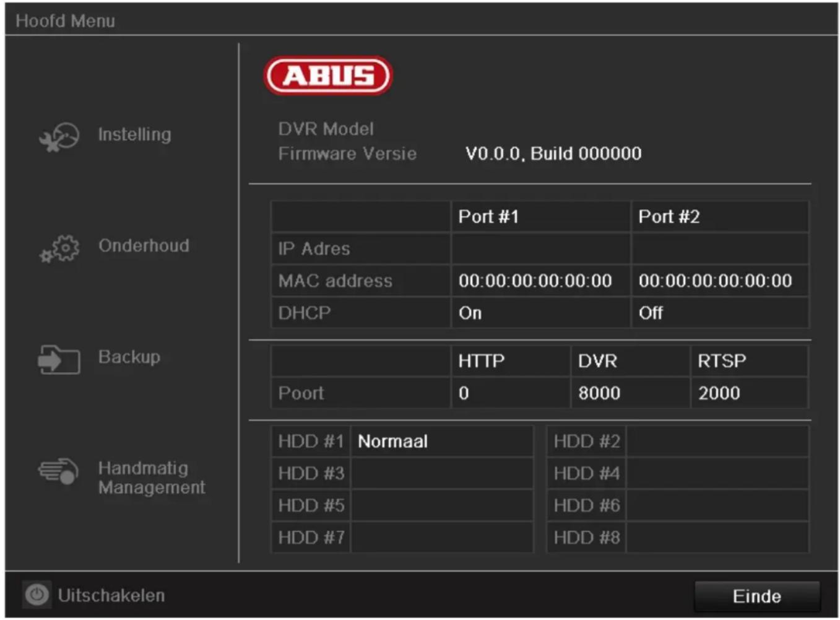This screenshot has width=840, height=620.
Task: Select the Hoofd Menu title bar
Action: 66,20
